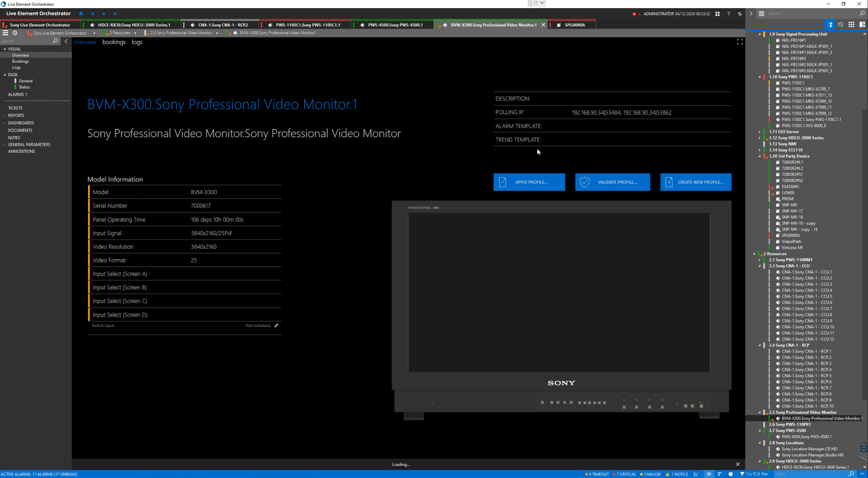This screenshot has height=478, width=868.
Task: Open the split layout icon in the right panel
Action: tap(862, 25)
